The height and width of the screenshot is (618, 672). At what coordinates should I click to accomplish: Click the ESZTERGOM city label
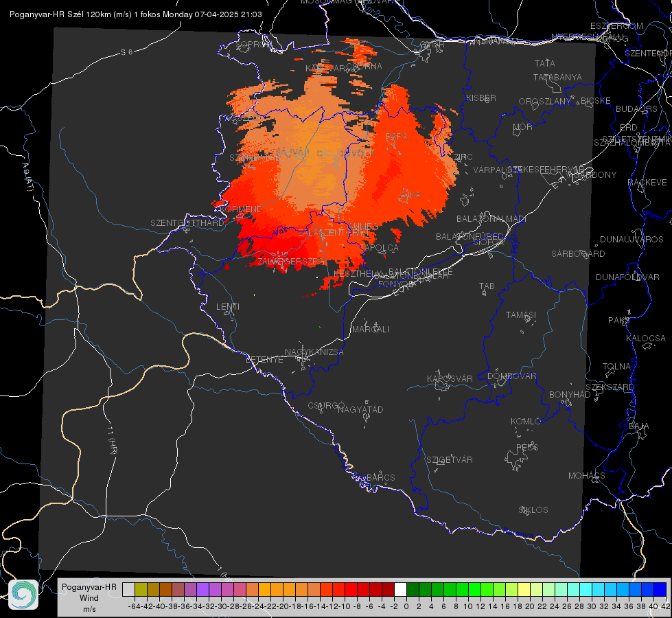pyautogui.click(x=616, y=26)
